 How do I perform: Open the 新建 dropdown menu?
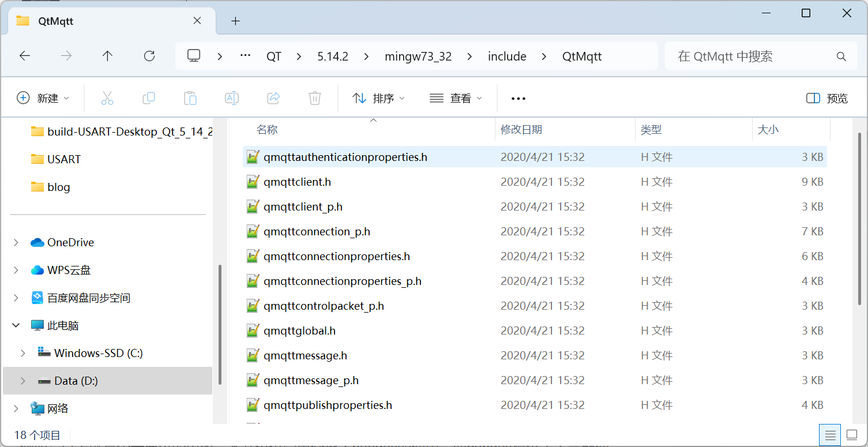coord(43,99)
